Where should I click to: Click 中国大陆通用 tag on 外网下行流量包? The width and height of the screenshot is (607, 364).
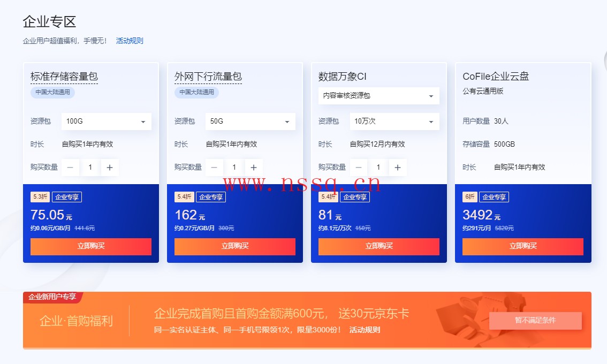pos(196,92)
